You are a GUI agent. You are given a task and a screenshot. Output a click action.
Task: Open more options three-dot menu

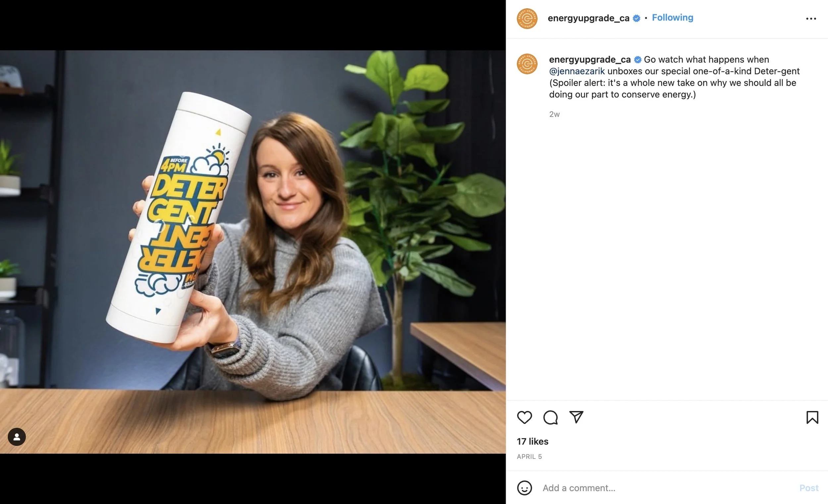pyautogui.click(x=811, y=19)
